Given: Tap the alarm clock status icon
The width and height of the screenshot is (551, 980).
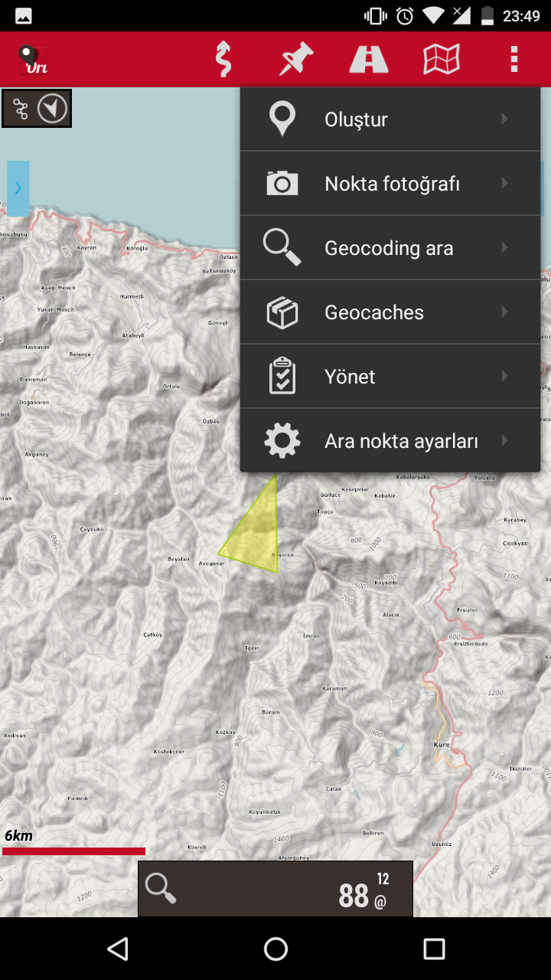Looking at the screenshot, I should (x=405, y=15).
